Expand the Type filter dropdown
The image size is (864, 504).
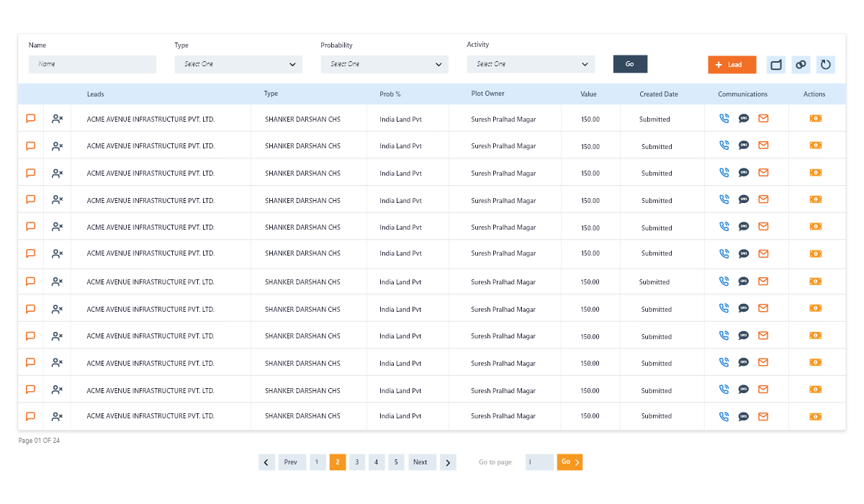[x=238, y=64]
